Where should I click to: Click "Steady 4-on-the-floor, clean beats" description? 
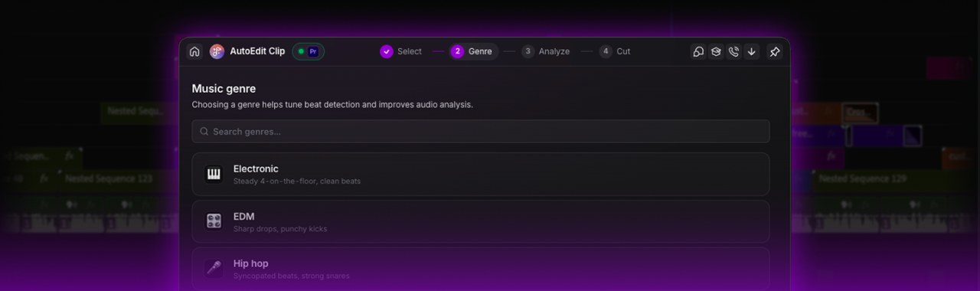coord(297,181)
